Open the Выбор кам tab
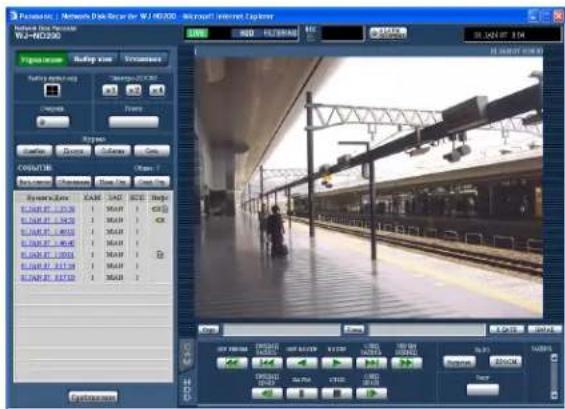The height and width of the screenshot is (409, 565). click(x=93, y=59)
